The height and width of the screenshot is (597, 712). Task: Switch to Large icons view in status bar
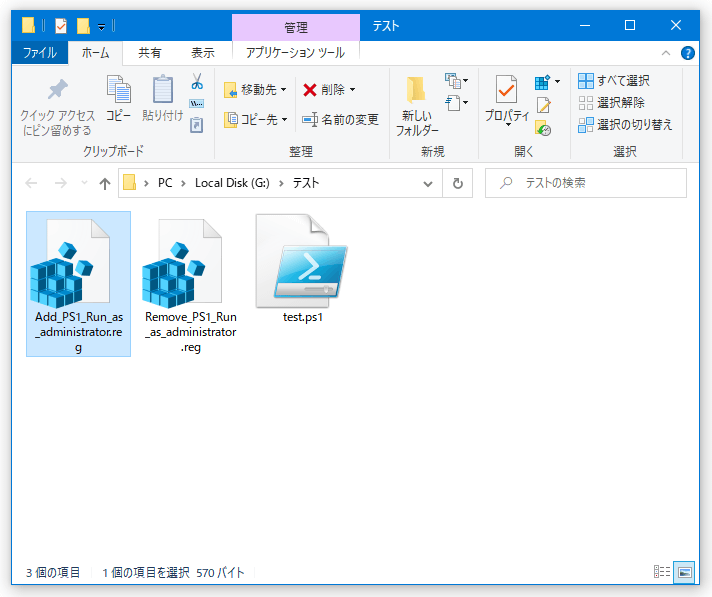tap(684, 572)
